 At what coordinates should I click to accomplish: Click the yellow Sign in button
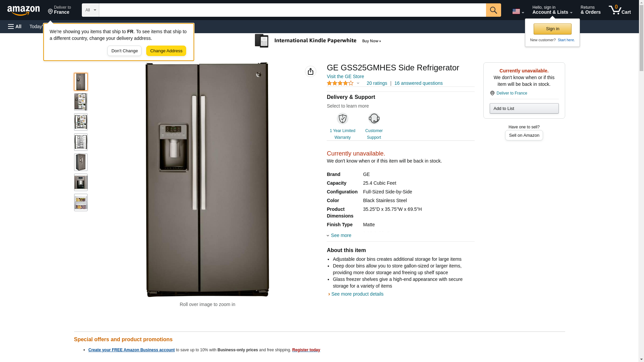tap(552, 29)
